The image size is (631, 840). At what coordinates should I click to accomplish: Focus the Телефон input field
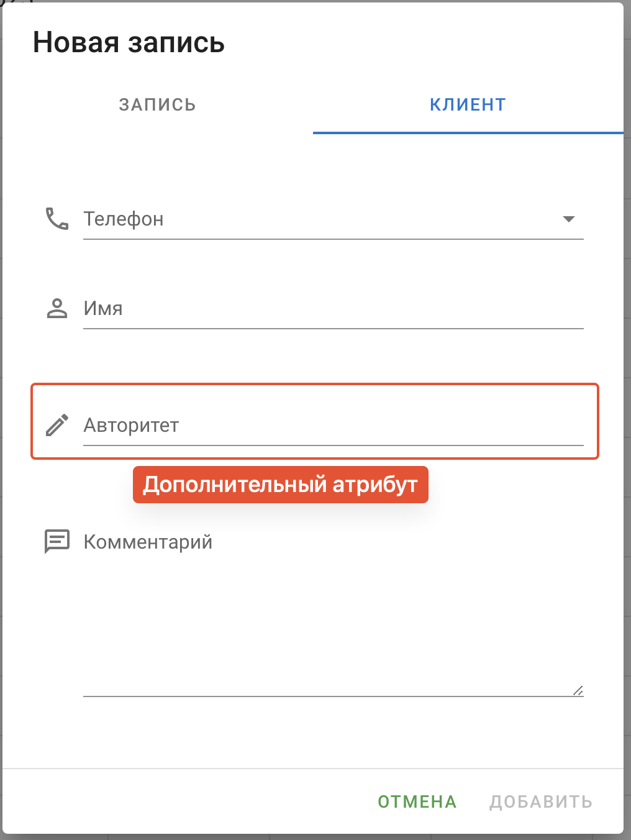(x=334, y=219)
